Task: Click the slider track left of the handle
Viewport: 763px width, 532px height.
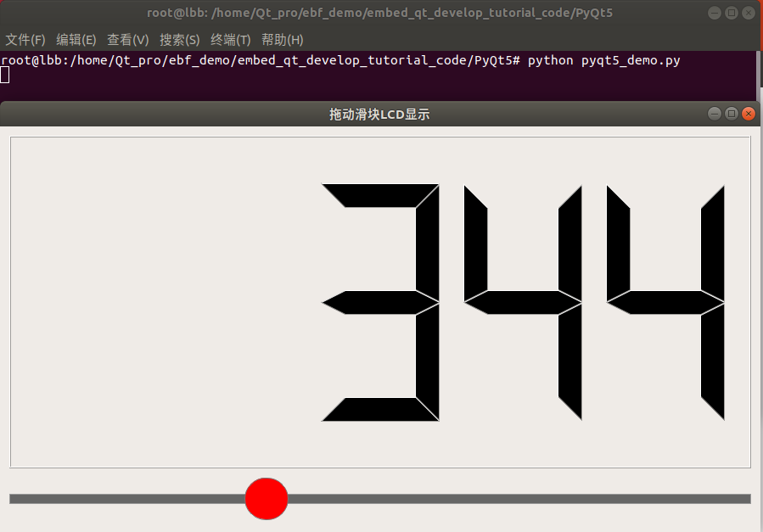Action: point(127,499)
